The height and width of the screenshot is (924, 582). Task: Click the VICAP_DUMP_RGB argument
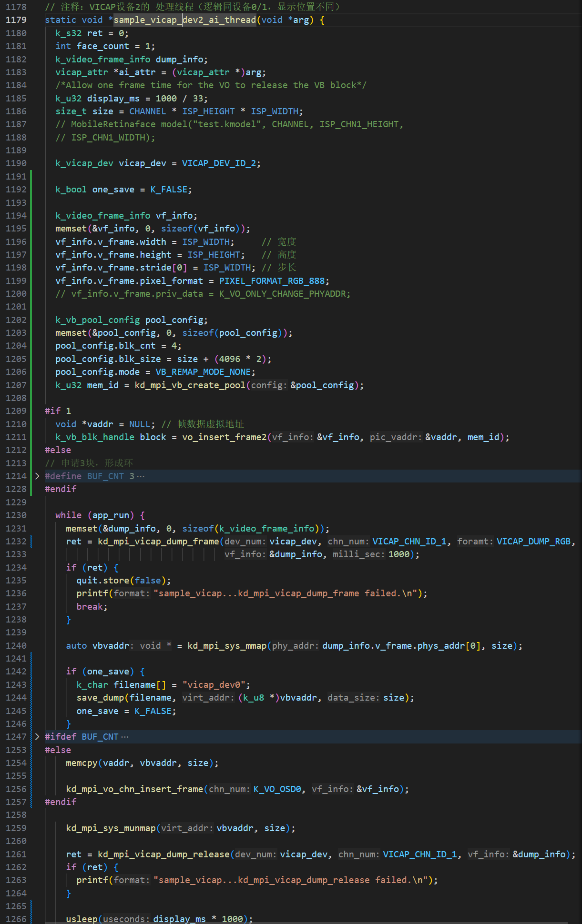(533, 542)
